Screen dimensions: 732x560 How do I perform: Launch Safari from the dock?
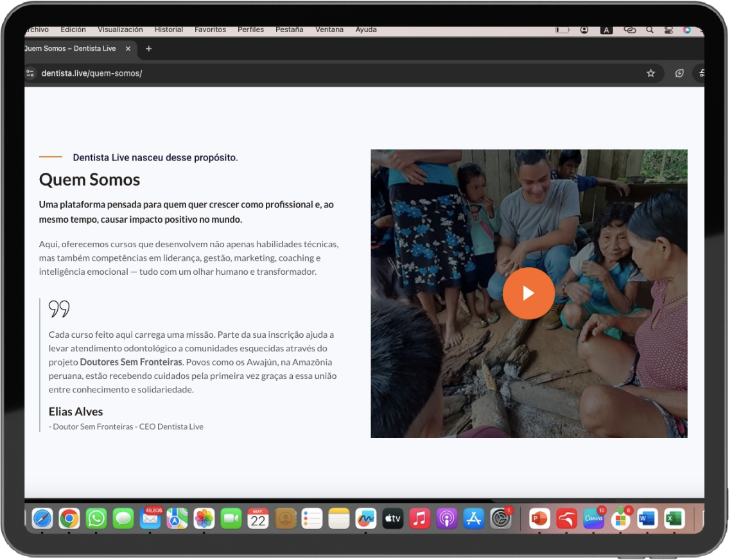(42, 518)
